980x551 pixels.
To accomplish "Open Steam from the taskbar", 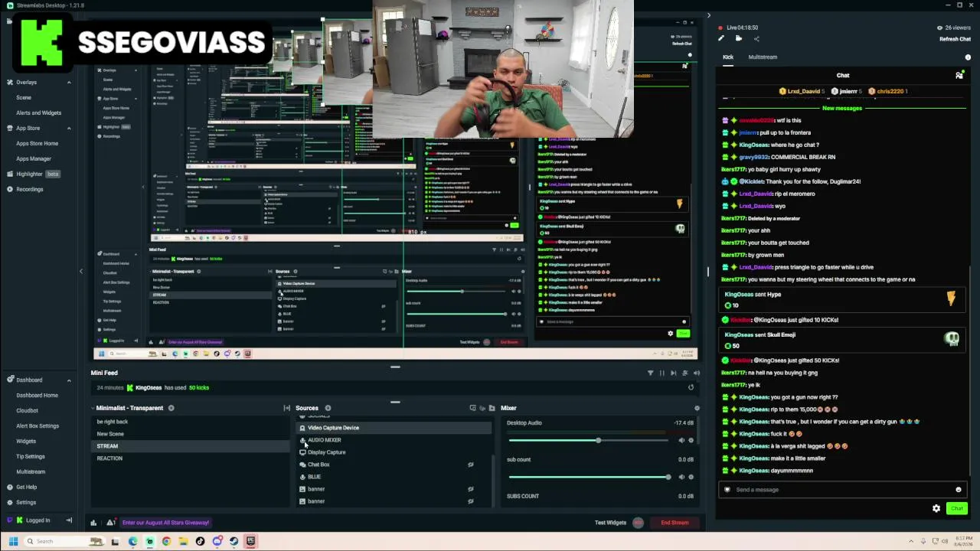I will (234, 541).
